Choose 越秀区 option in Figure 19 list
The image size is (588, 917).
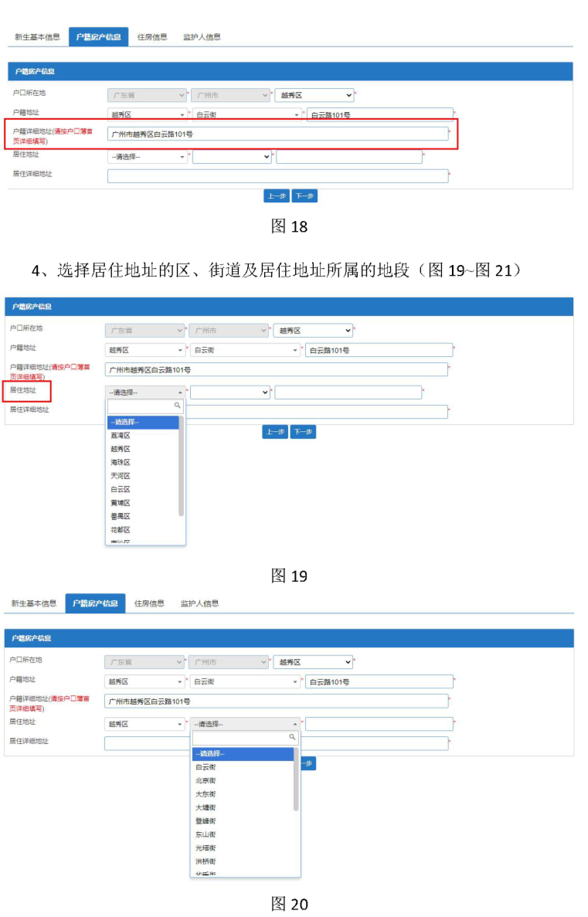(x=143, y=449)
